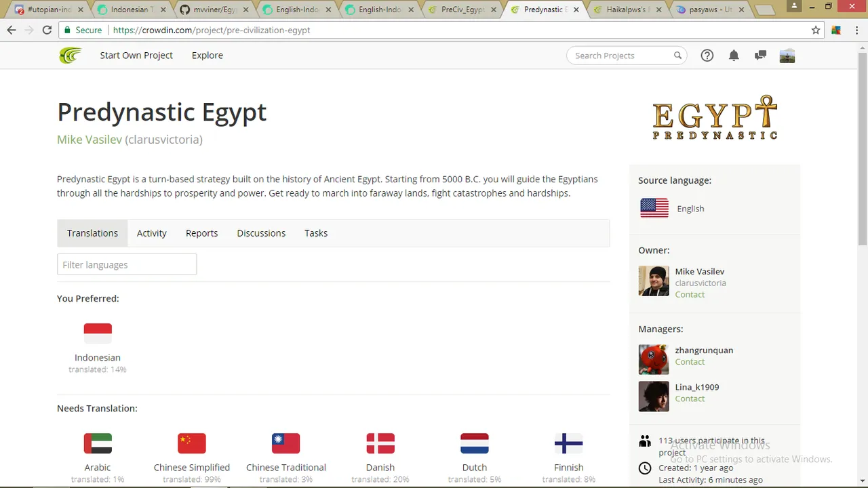Select the Danish flag icon
Viewport: 868px width, 488px height.
click(380, 443)
